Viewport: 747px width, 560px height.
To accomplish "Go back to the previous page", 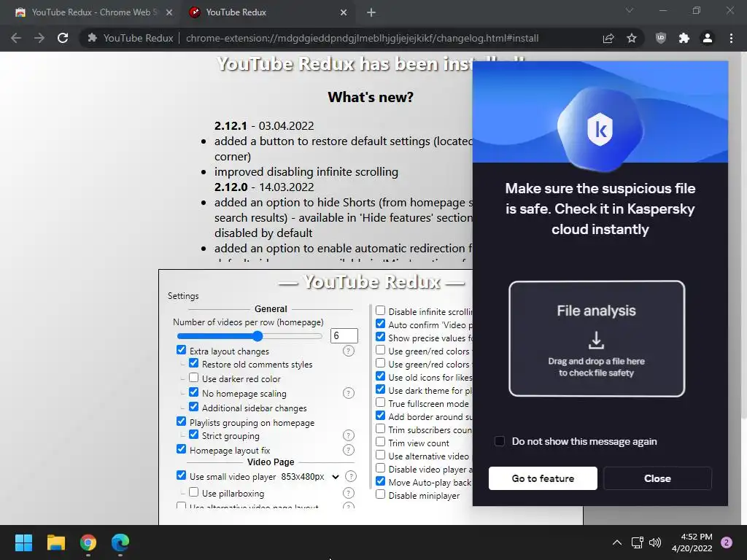I will (x=16, y=38).
